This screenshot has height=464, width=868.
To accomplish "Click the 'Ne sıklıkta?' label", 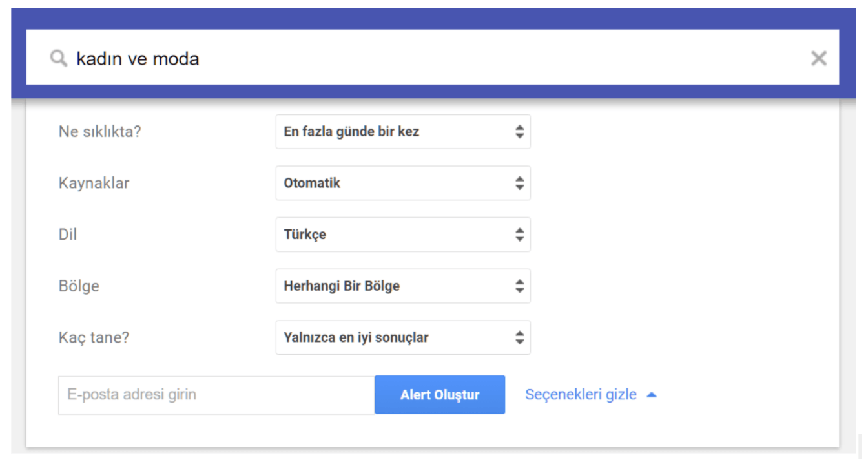I will pyautogui.click(x=99, y=132).
